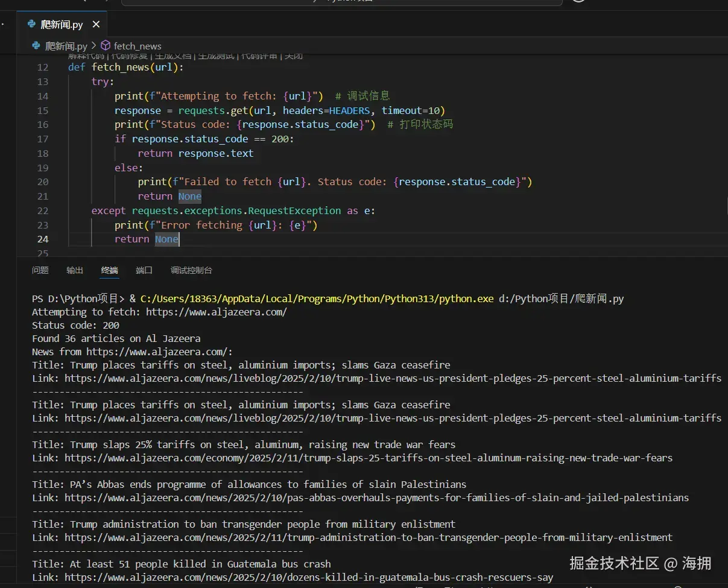Click the Python icon in the breadcrumb

pos(36,46)
